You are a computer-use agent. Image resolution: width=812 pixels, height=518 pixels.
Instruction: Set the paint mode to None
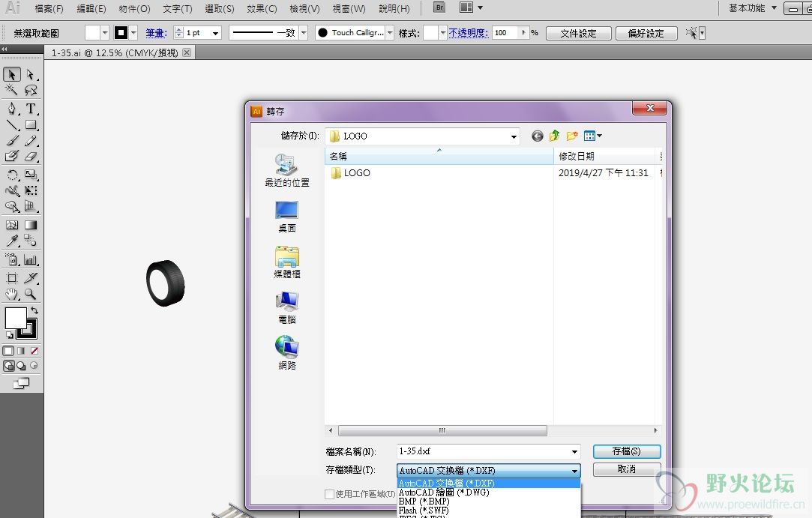(34, 351)
